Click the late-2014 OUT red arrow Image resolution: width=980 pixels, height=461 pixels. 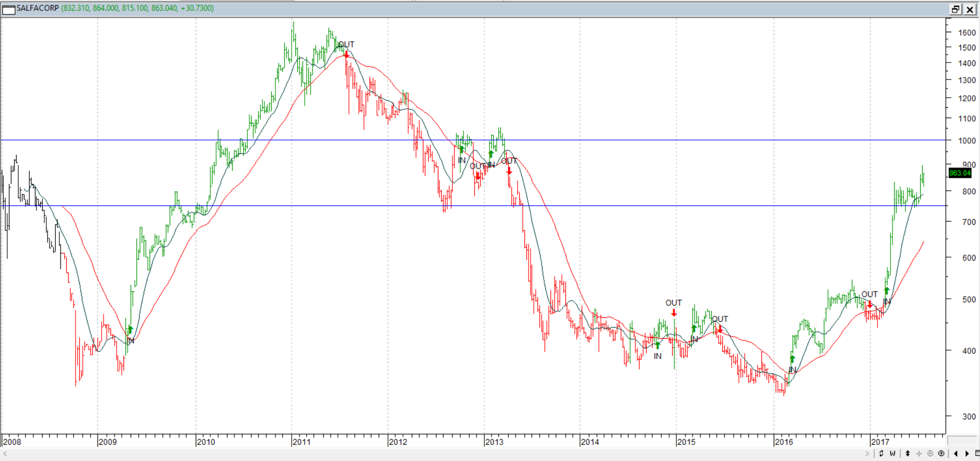(x=674, y=313)
